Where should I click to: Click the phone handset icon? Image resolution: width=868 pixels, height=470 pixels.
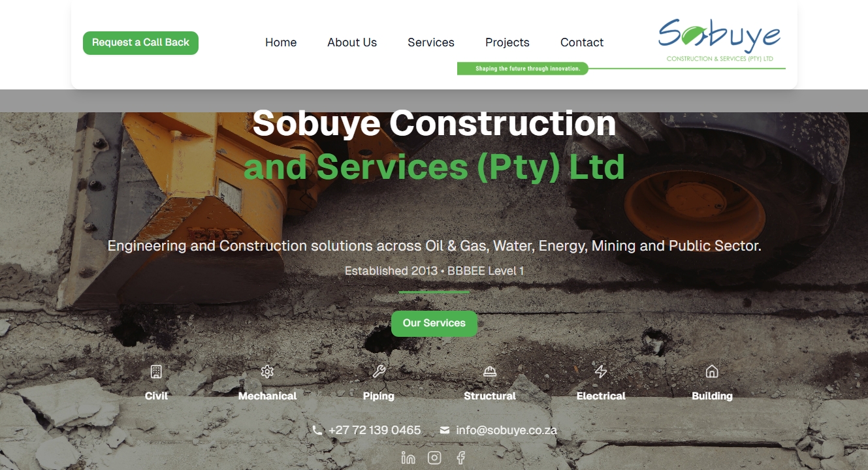pos(317,430)
